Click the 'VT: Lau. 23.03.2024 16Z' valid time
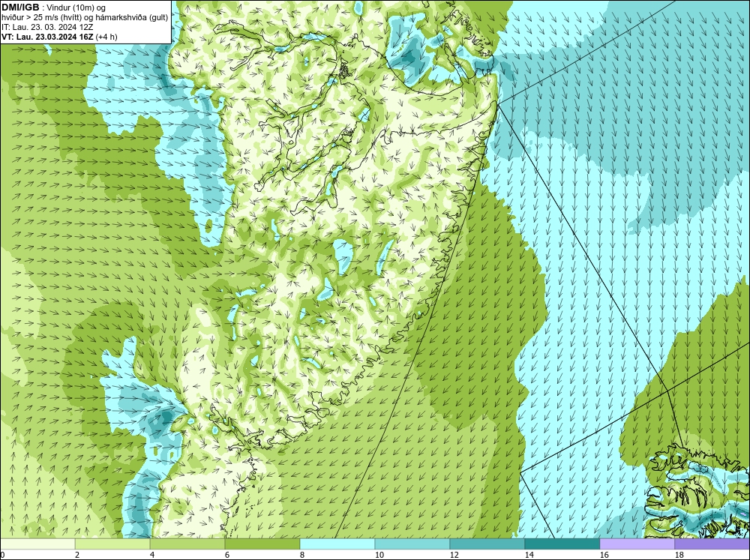 point(48,37)
